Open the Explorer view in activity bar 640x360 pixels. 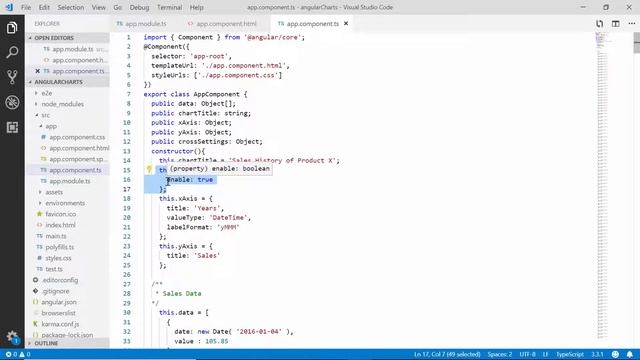point(12,28)
